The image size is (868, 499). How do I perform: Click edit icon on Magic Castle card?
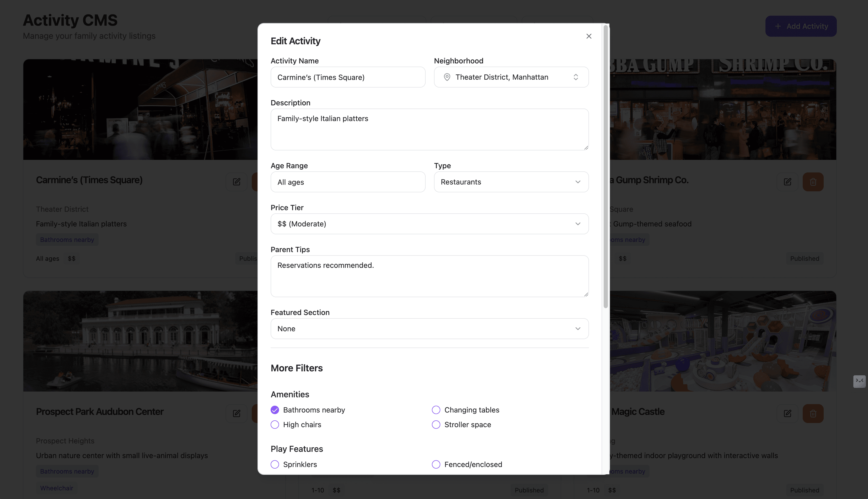pyautogui.click(x=787, y=413)
